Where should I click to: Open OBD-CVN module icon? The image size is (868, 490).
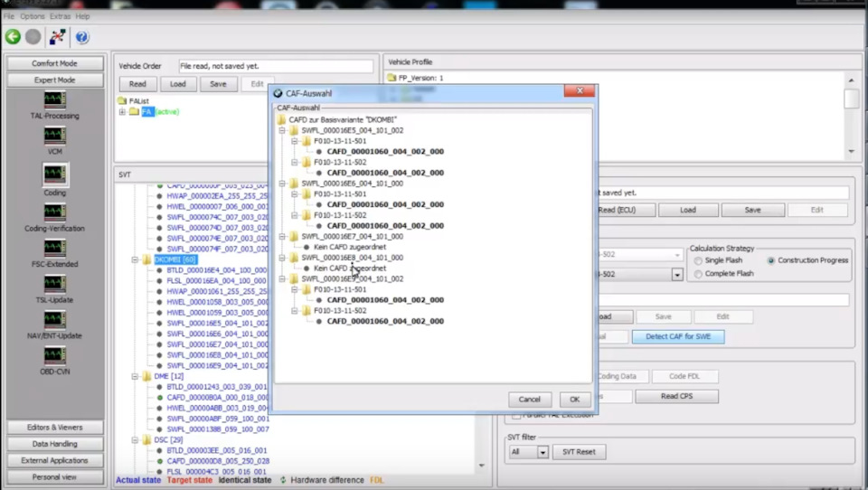[55, 355]
